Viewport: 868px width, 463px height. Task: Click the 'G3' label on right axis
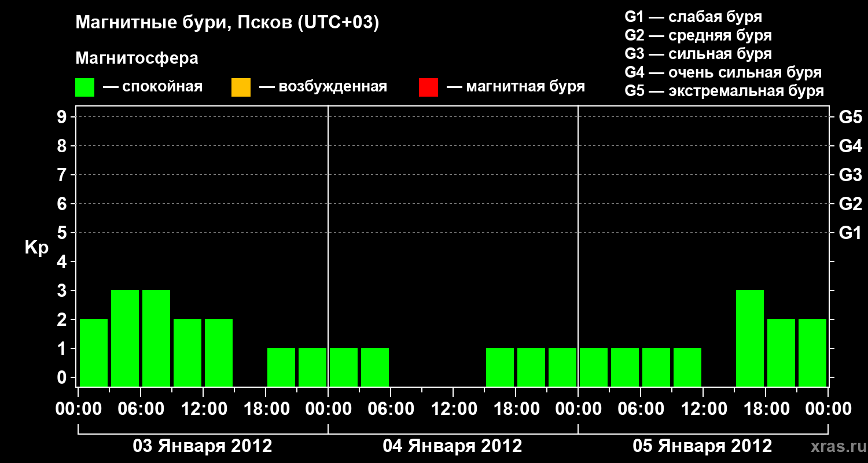pos(850,175)
